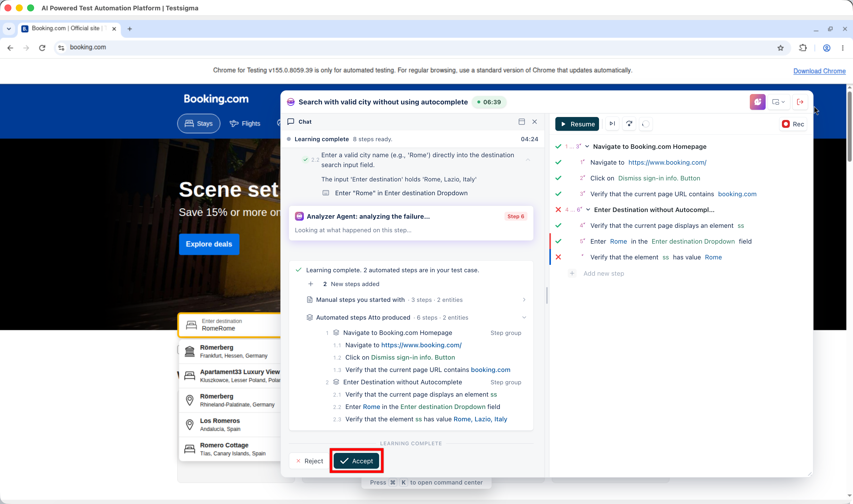
Task: Collapse Navigate to Booking.com Homepage group
Action: tap(587, 146)
